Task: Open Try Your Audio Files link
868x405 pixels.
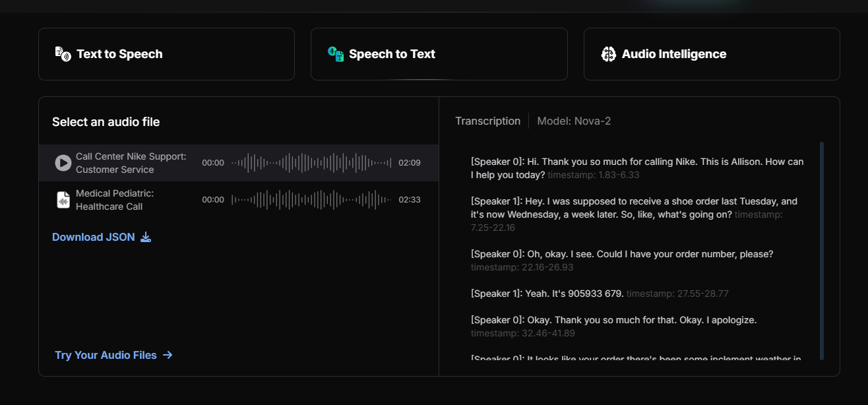Action: (x=113, y=355)
